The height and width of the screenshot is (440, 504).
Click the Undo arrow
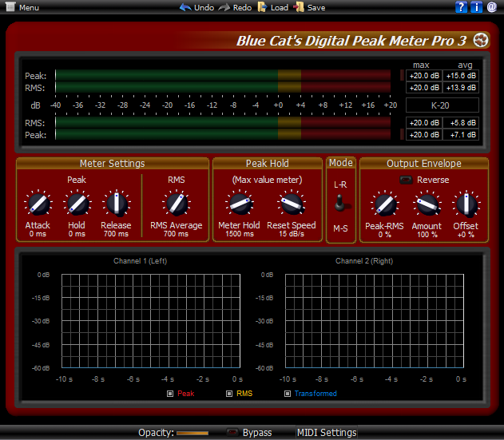point(196,7)
